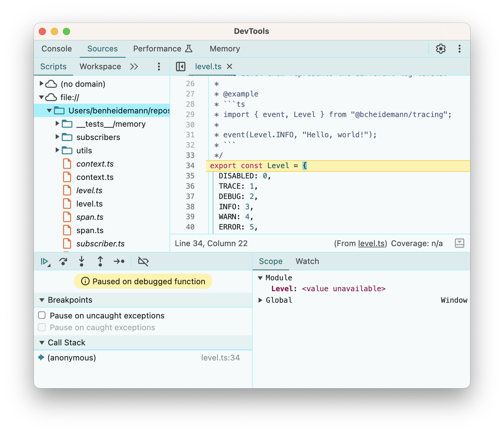The width and height of the screenshot is (504, 433).
Task: Click the Step out of function icon
Action: point(100,262)
